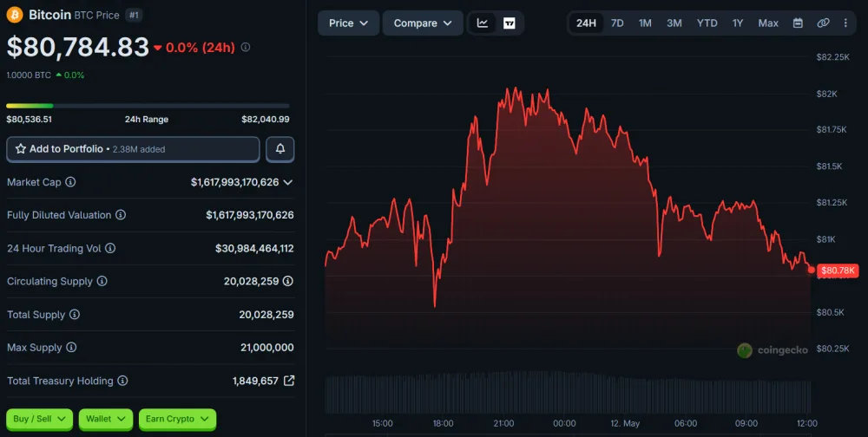Image resolution: width=868 pixels, height=437 pixels.
Task: Click the Max Supply info icon
Action: point(71,348)
